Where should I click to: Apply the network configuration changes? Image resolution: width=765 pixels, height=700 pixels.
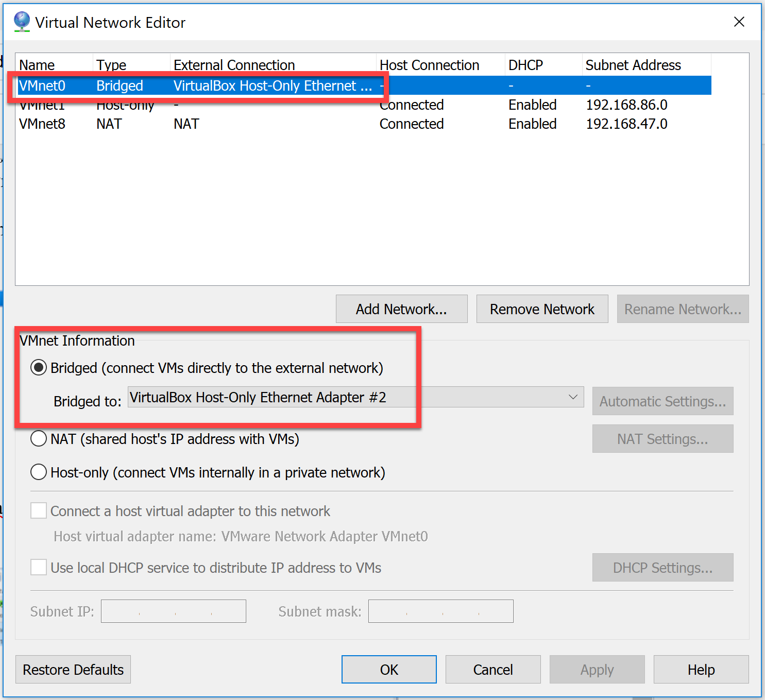pos(597,669)
